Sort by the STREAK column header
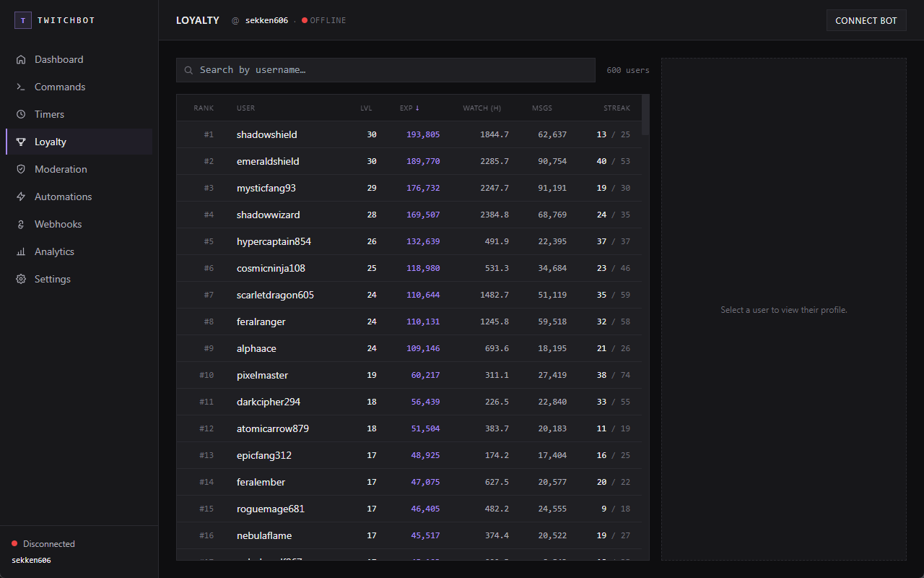 [x=616, y=108]
